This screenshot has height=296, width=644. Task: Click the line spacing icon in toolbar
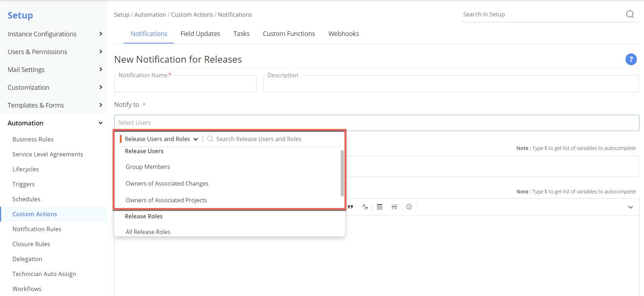394,207
